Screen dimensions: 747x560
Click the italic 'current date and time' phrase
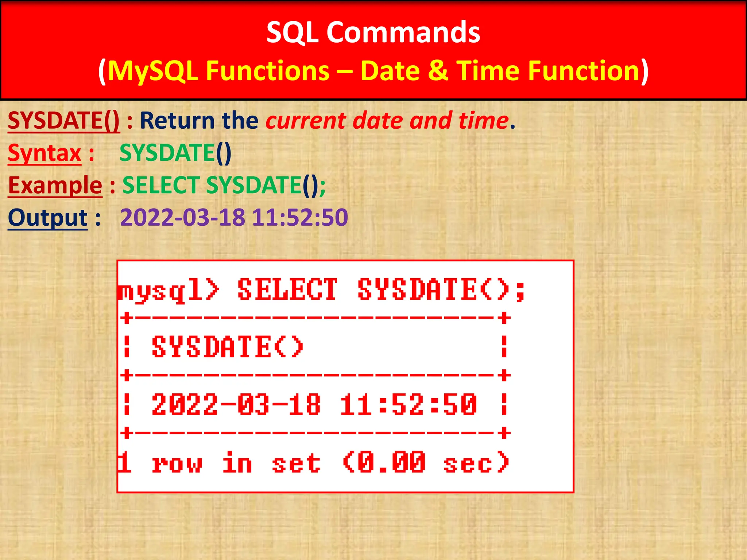tap(387, 121)
